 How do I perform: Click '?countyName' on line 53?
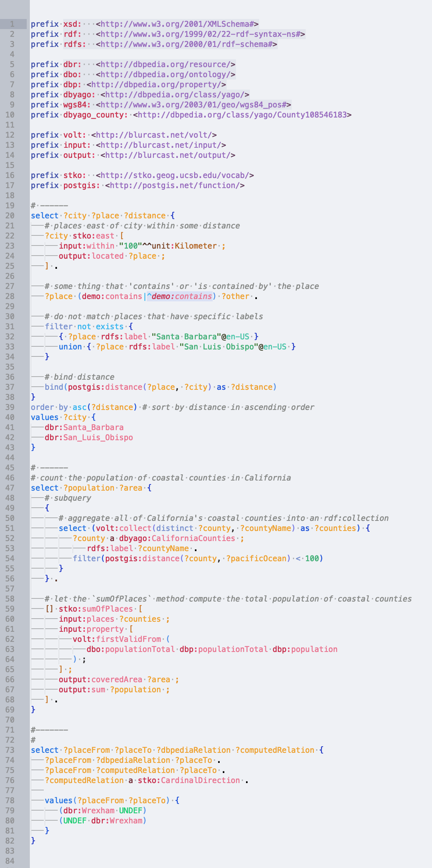(x=163, y=548)
